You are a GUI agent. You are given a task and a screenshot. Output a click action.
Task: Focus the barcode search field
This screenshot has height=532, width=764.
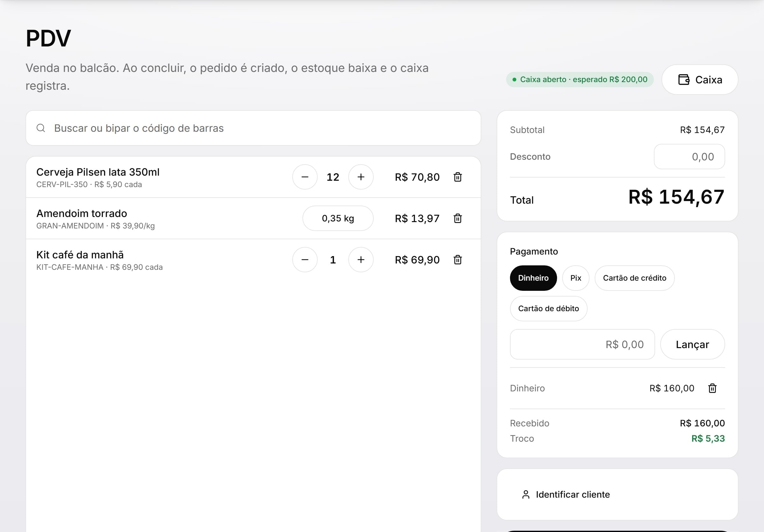pyautogui.click(x=253, y=128)
